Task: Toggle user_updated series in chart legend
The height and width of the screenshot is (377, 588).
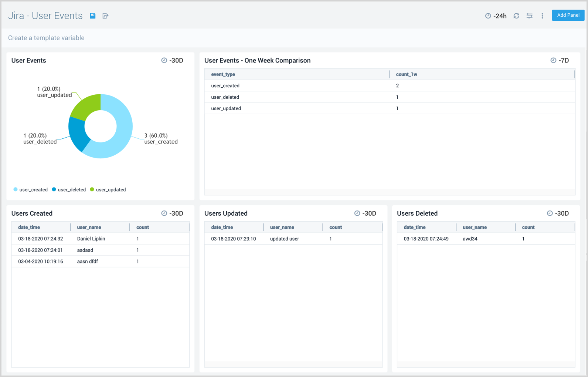Action: coord(108,189)
